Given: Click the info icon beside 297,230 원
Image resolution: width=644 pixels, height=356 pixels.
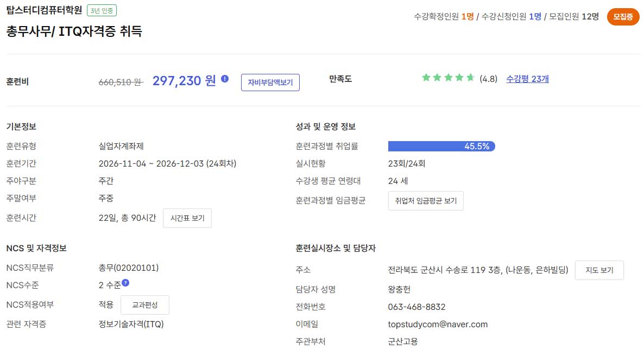Looking at the screenshot, I should pos(225,79).
